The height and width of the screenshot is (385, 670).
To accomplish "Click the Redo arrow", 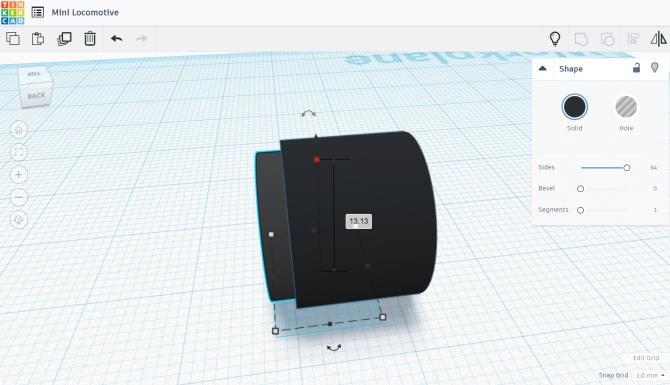I will pos(141,39).
